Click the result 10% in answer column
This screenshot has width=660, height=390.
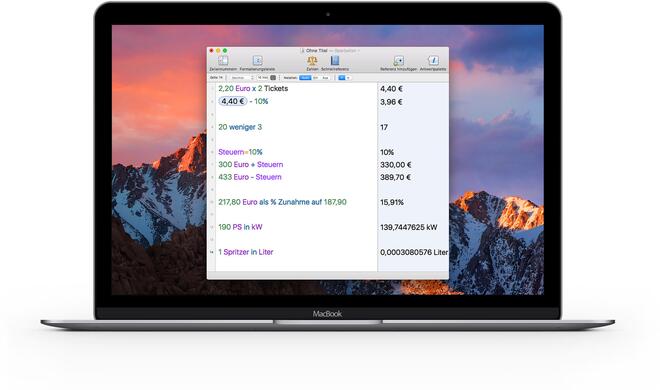[x=387, y=152]
